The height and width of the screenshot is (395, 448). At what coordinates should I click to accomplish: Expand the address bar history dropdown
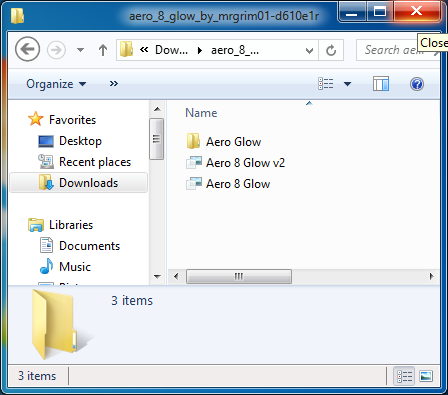[x=309, y=51]
